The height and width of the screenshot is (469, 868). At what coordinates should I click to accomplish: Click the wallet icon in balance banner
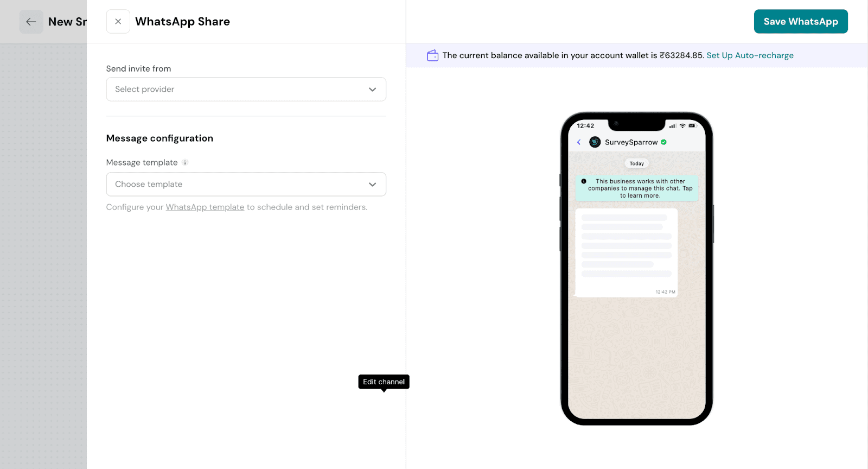[432, 55]
